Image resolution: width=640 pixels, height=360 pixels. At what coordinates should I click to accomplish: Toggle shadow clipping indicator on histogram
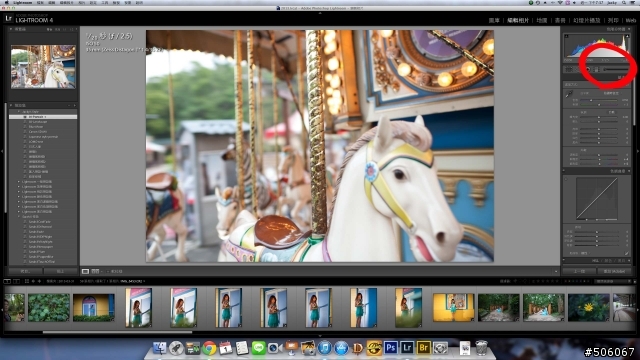tap(567, 37)
